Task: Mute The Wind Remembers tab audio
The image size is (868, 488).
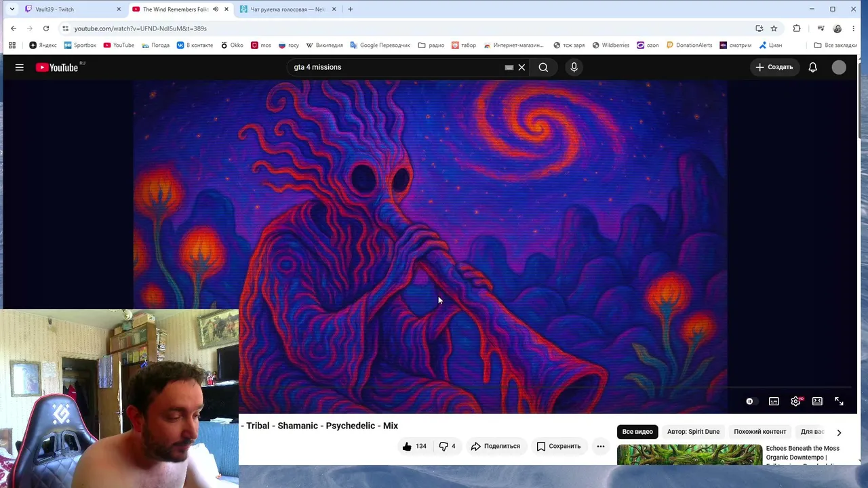Action: (x=216, y=9)
